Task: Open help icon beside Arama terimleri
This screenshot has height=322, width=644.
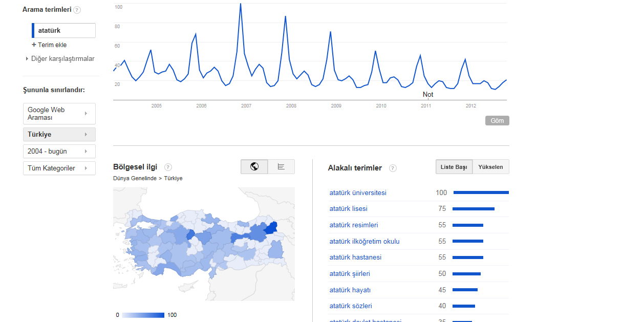Action: coord(77,10)
